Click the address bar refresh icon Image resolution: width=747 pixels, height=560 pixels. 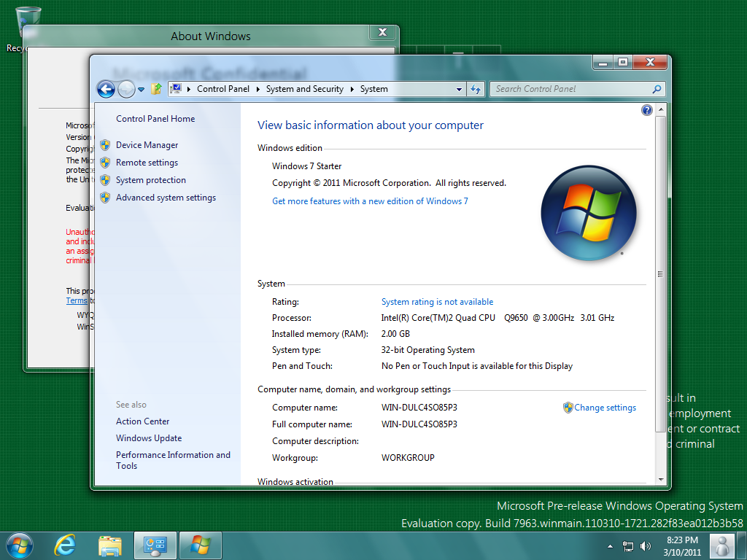pos(476,89)
